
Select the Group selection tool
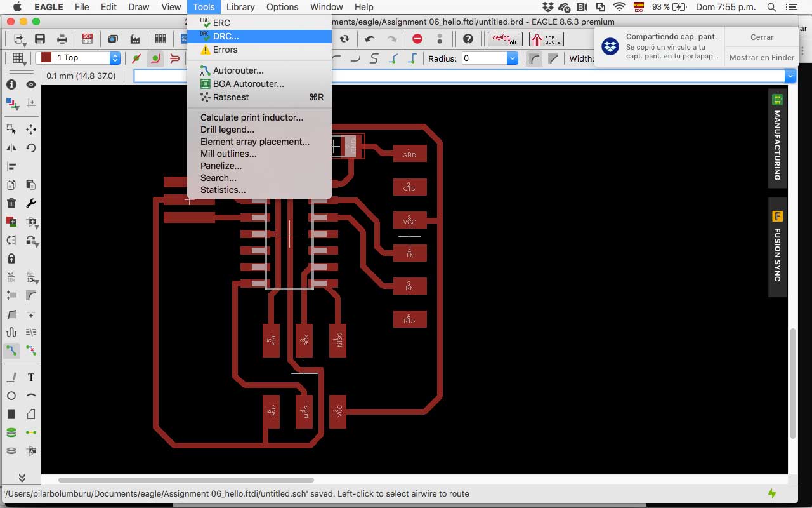(x=11, y=129)
